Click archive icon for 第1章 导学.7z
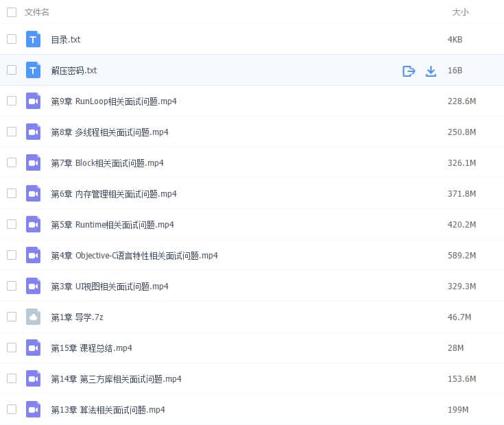 [x=33, y=317]
